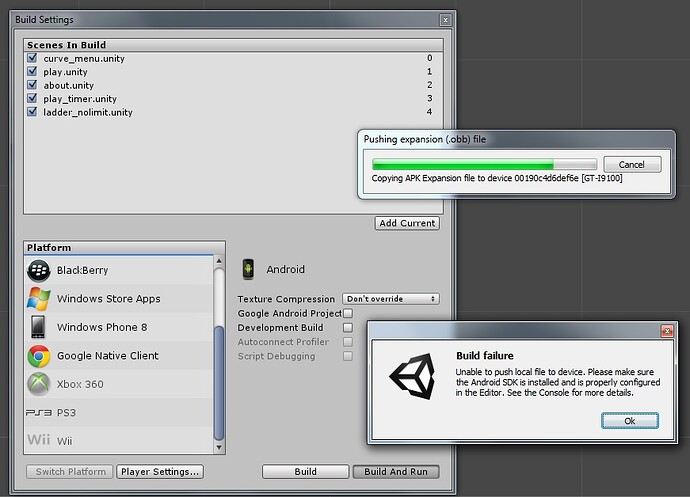Screen dimensions: 690x497
Task: Click Pushing expansion (.obb) file title
Action: coord(425,139)
